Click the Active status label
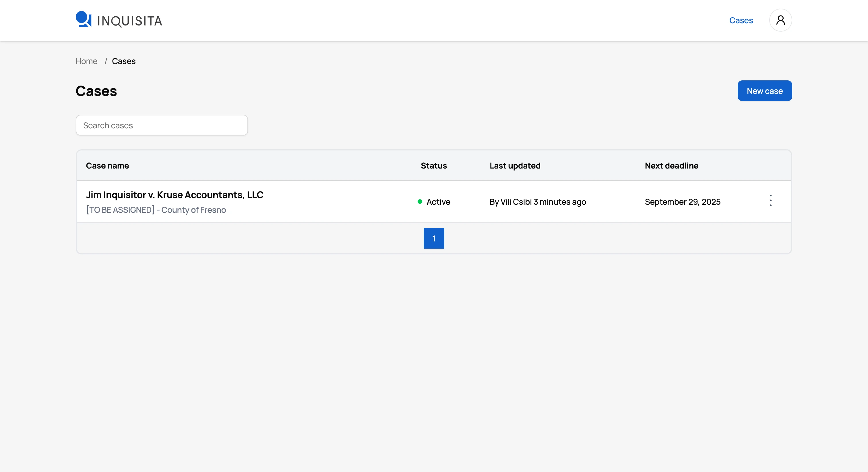 (x=438, y=202)
